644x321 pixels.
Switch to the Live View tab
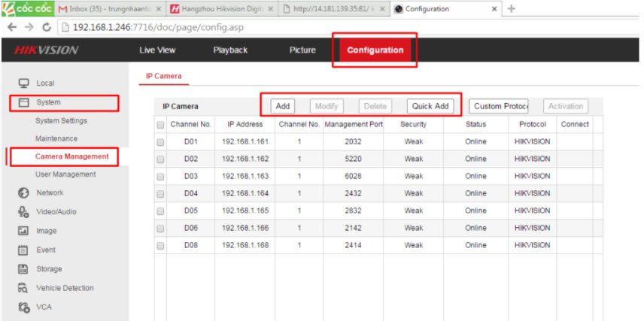coord(156,50)
